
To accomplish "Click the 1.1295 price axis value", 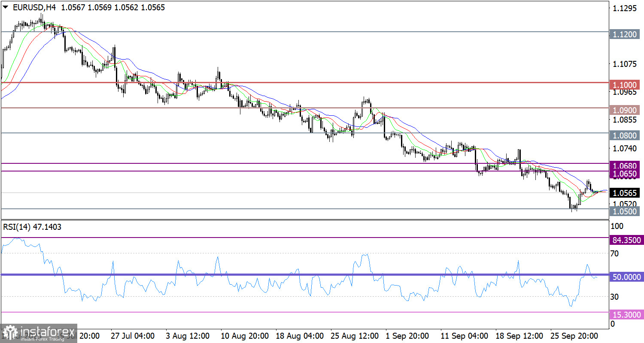I will (625, 8).
